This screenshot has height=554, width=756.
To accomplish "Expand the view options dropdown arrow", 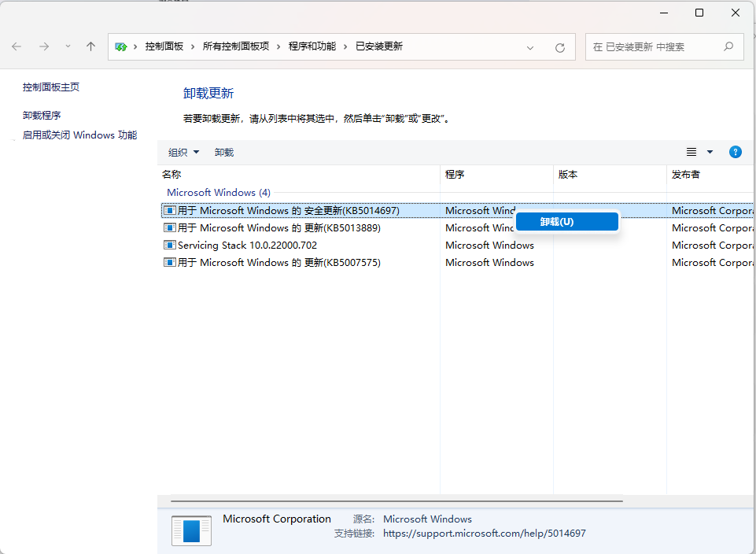I will pos(710,152).
